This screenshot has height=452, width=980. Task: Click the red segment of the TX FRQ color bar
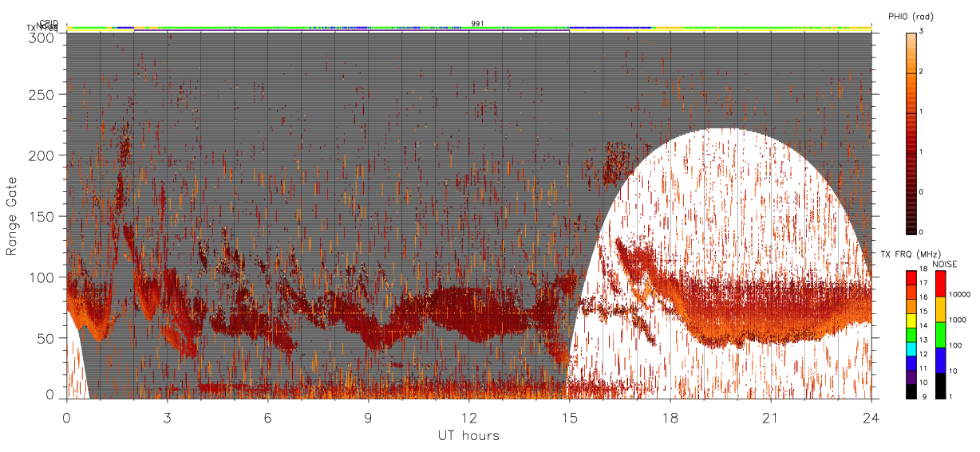tap(911, 277)
